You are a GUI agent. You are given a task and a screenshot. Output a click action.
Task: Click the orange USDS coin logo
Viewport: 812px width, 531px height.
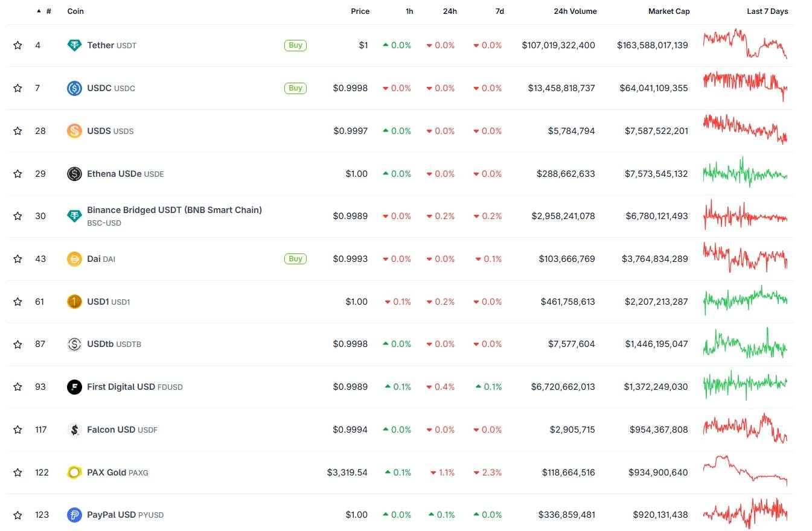click(x=74, y=131)
